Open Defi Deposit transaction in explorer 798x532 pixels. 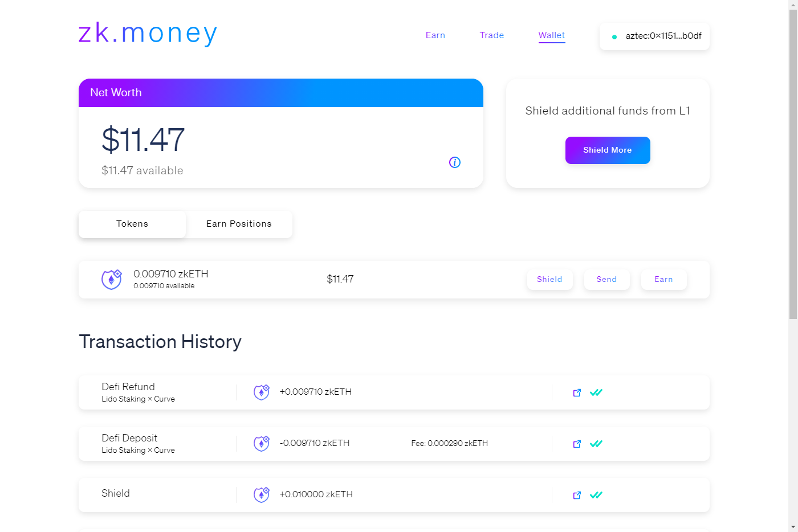pos(577,444)
